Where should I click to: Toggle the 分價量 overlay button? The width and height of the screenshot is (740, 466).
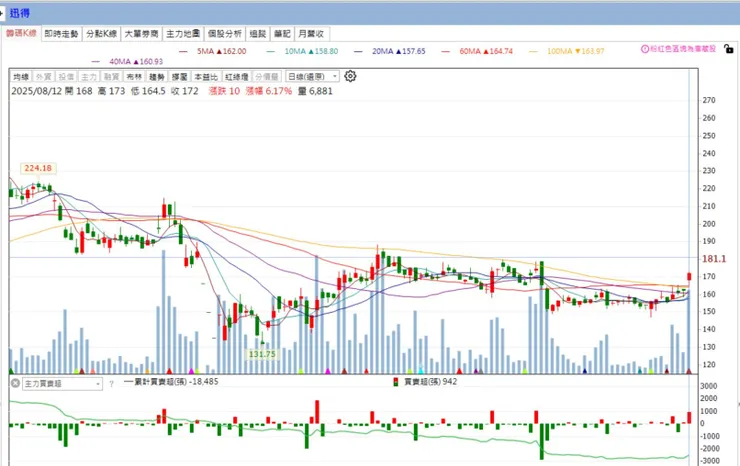267,76
